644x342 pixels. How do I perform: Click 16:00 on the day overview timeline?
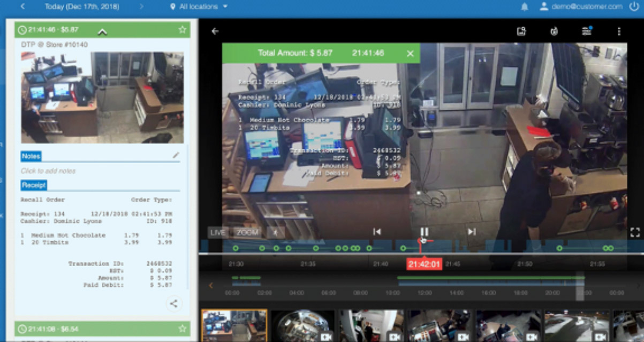(489, 293)
